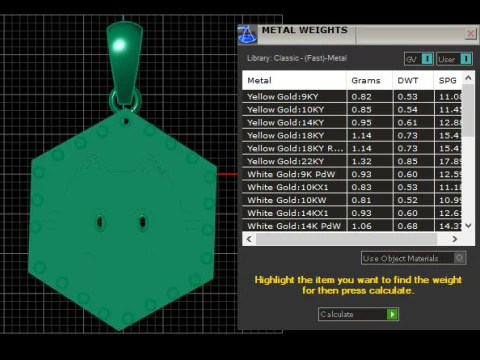This screenshot has width=480, height=360.
Task: Click the vertical scrollbar thumb
Action: [x=468, y=110]
